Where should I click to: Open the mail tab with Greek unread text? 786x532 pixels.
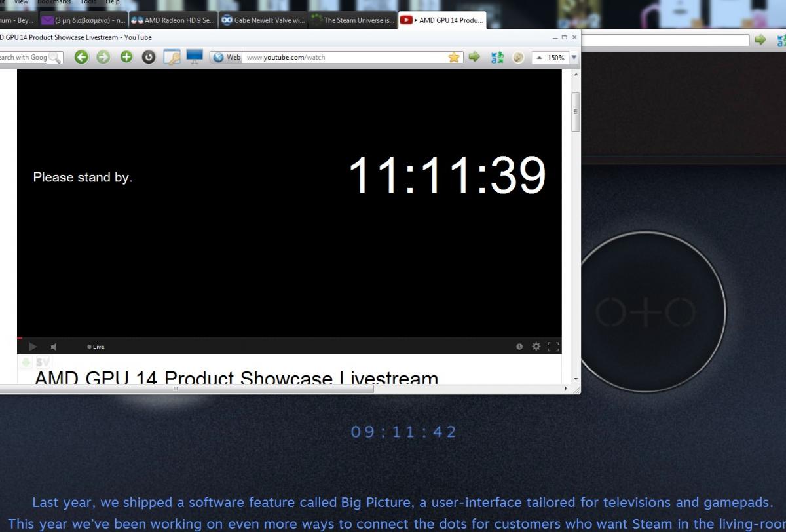[83, 20]
